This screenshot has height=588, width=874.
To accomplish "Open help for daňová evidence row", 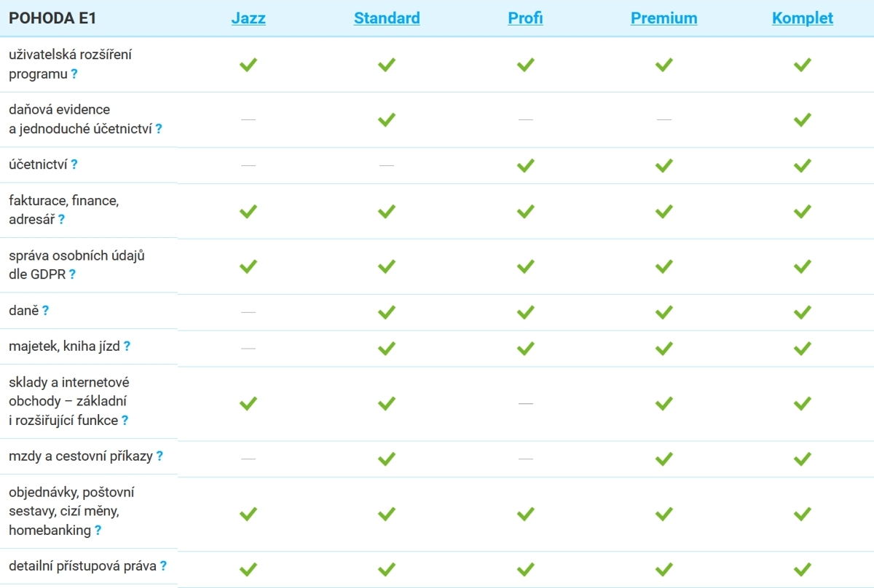I will [x=158, y=130].
